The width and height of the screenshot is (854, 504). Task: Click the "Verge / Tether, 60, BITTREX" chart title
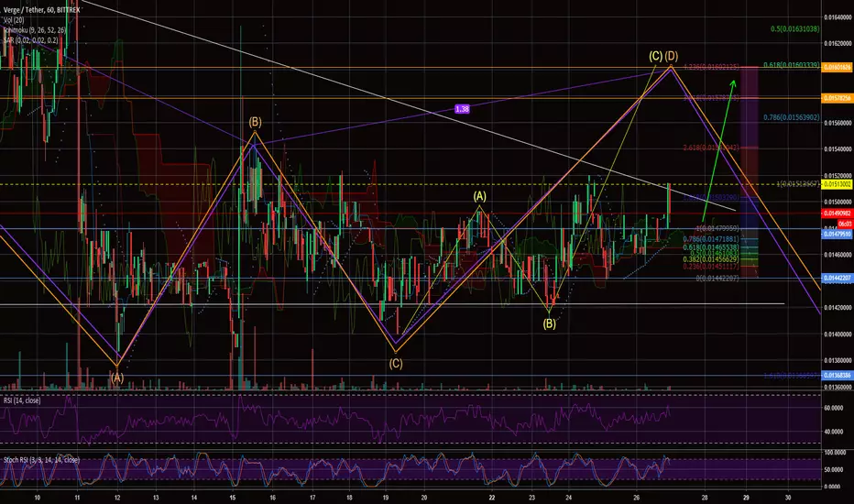point(43,10)
